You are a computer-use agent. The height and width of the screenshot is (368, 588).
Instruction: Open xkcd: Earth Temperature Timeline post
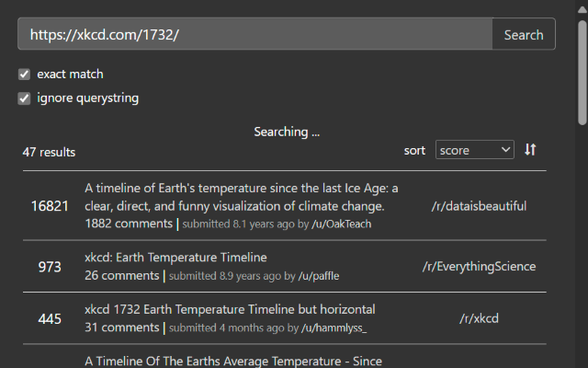click(175, 258)
